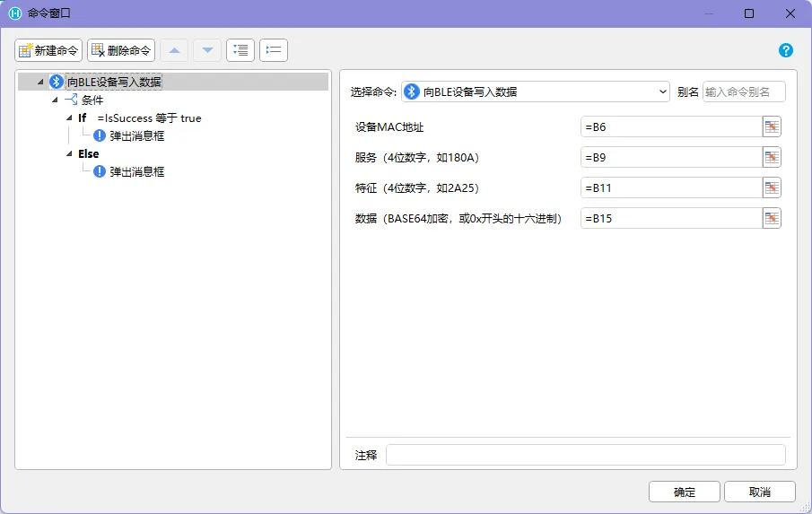Click the 特征 field containing =B11

point(671,187)
